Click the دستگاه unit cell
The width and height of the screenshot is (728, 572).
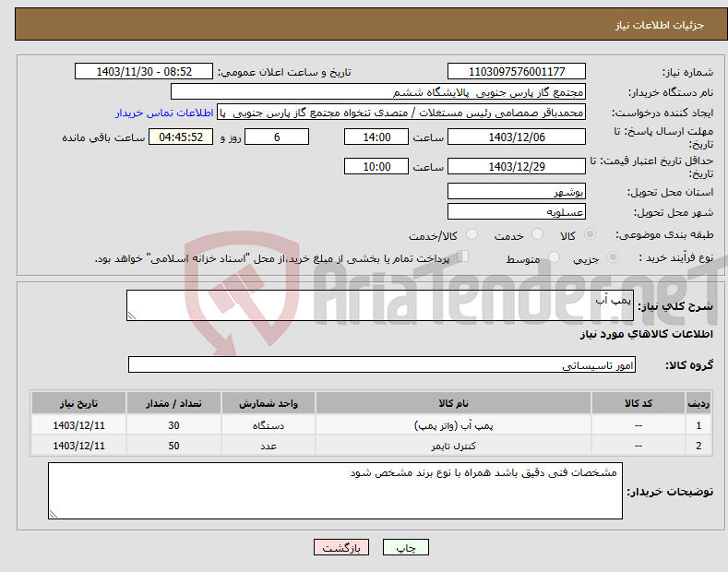tap(269, 425)
